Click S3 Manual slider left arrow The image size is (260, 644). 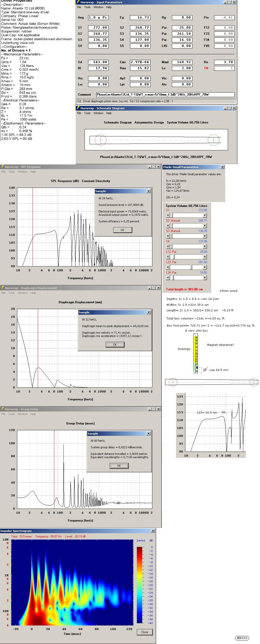[x=168, y=236]
